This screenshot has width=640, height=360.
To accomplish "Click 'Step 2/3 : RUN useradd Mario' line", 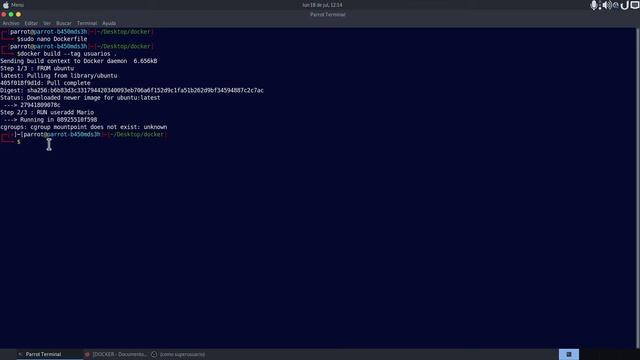I will coord(47,113).
